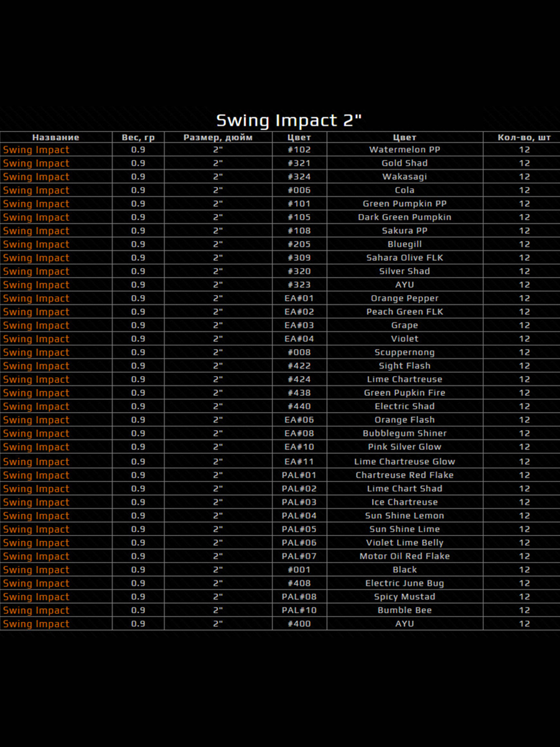Select the "#323" code cell
Image resolution: width=560 pixels, height=747 pixels.
pyautogui.click(x=299, y=284)
